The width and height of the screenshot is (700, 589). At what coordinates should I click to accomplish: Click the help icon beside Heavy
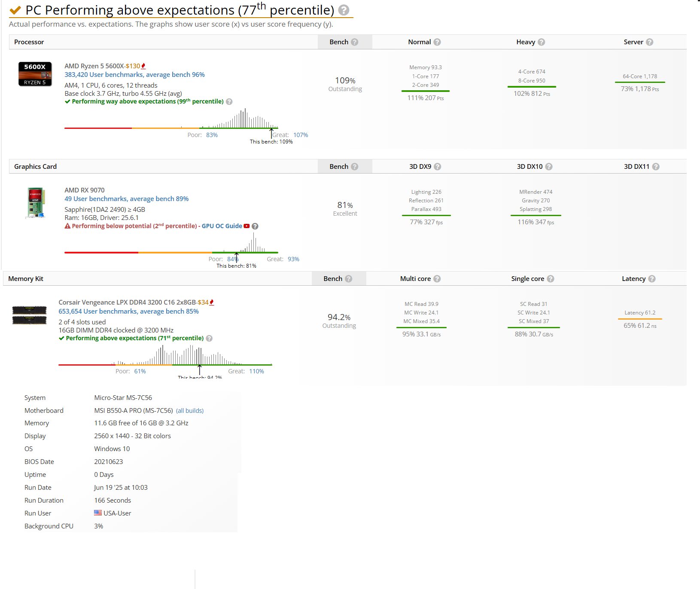[x=542, y=42]
